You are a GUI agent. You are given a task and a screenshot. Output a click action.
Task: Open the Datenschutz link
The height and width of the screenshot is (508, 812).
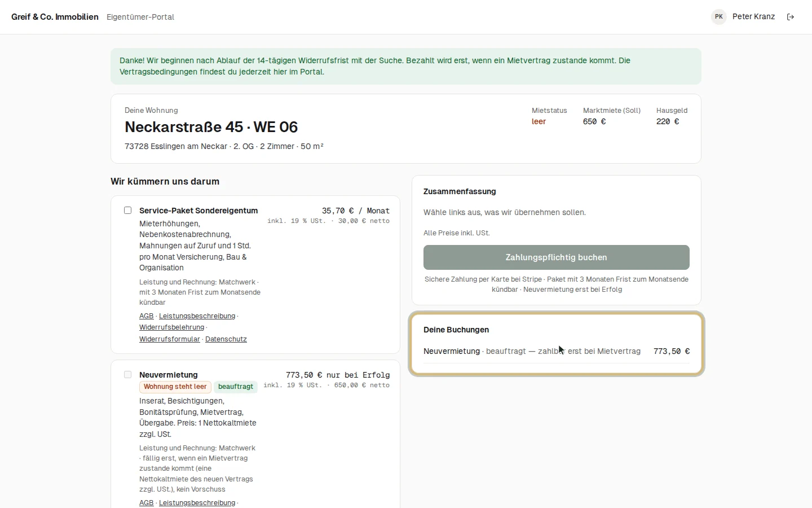226,339
